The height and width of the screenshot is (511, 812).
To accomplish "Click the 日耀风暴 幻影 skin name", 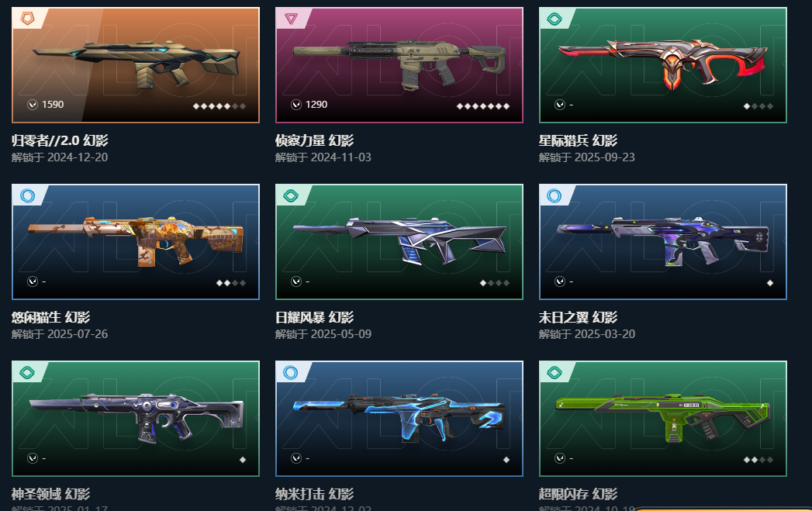I will tap(314, 317).
